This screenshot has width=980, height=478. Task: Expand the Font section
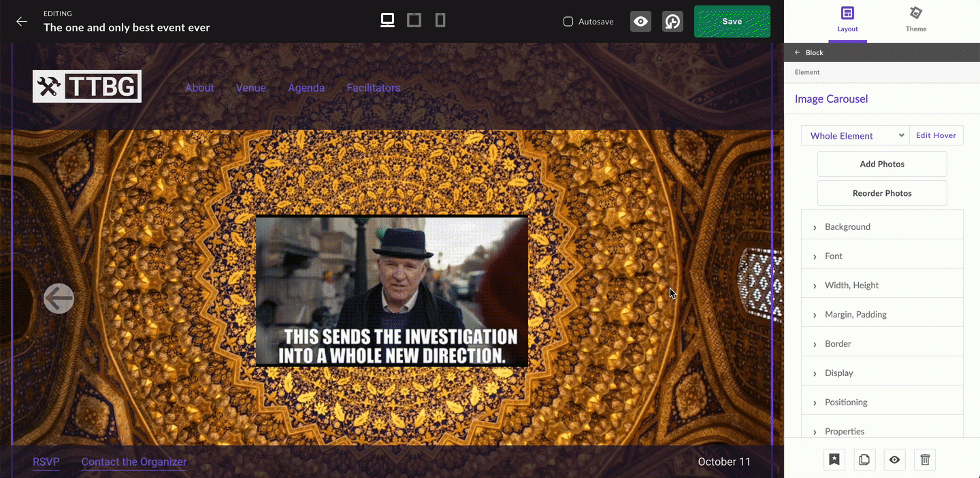882,256
